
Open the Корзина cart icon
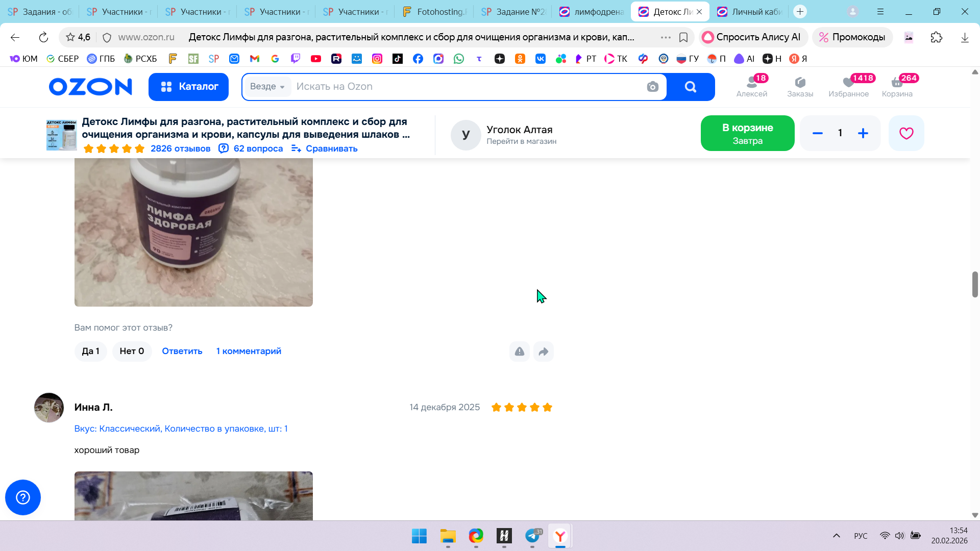coord(897,87)
